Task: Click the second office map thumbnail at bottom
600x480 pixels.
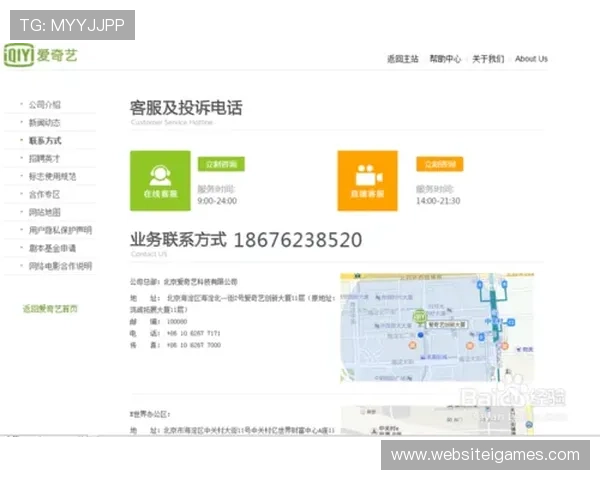Action: coord(437,420)
